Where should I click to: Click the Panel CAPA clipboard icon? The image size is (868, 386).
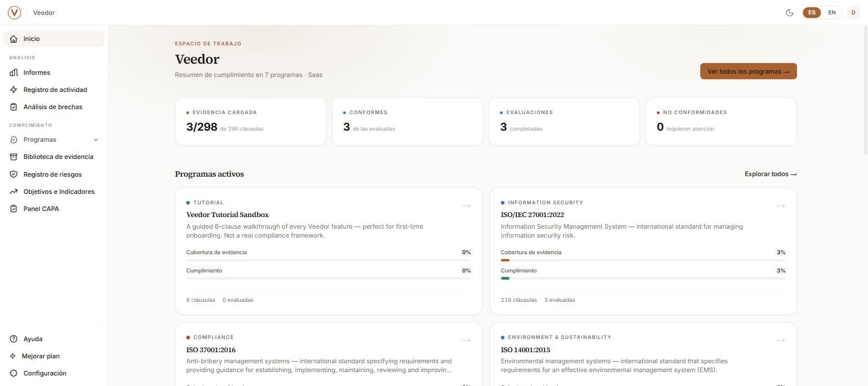pyautogui.click(x=14, y=209)
